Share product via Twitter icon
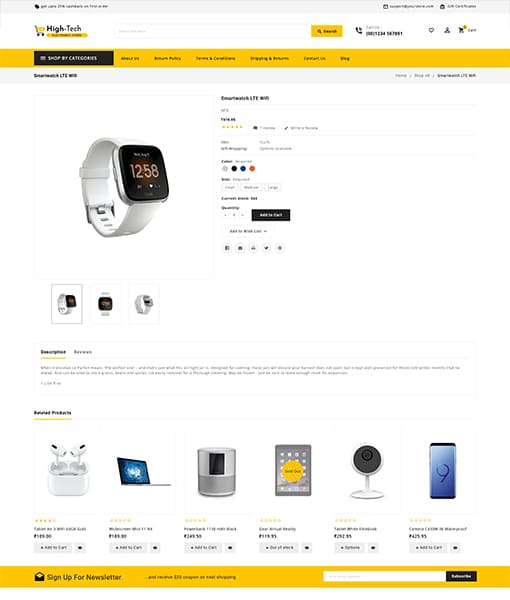 pyautogui.click(x=266, y=248)
